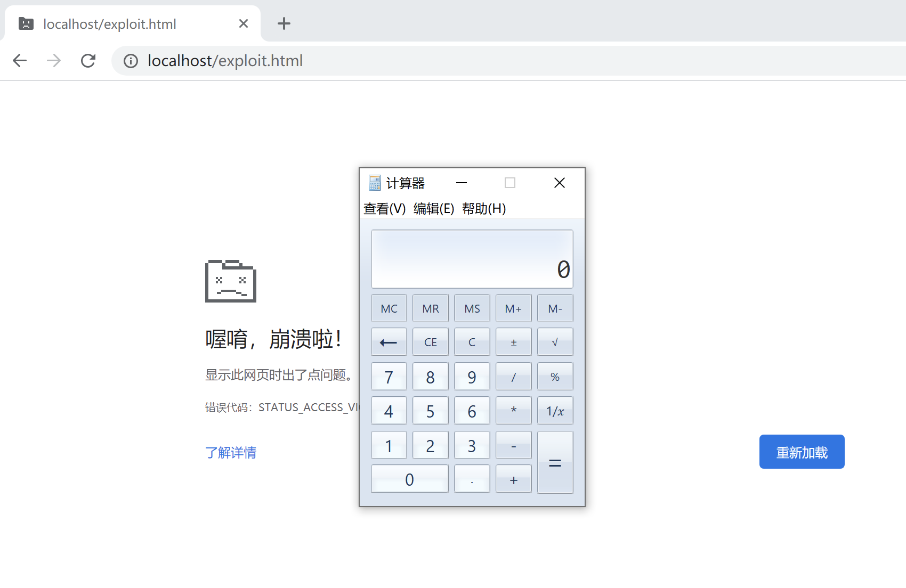
Task: Click the 6 digit key
Action: pyautogui.click(x=472, y=411)
